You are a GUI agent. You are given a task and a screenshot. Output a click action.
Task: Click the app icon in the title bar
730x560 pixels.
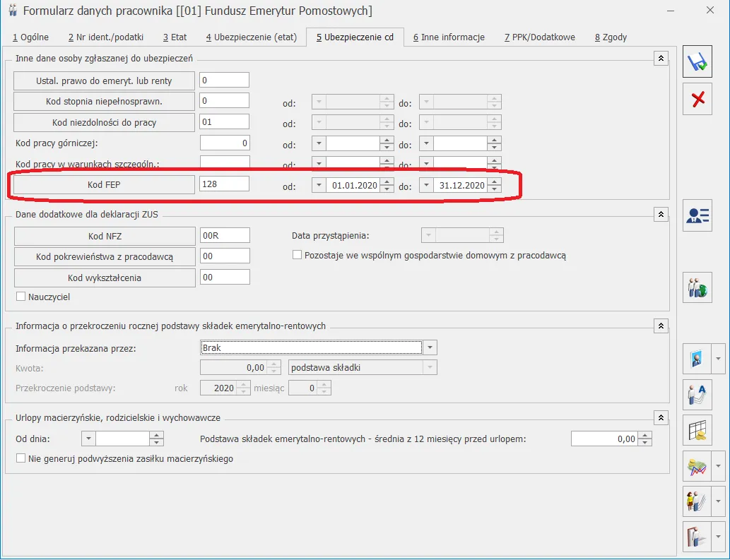click(x=13, y=10)
